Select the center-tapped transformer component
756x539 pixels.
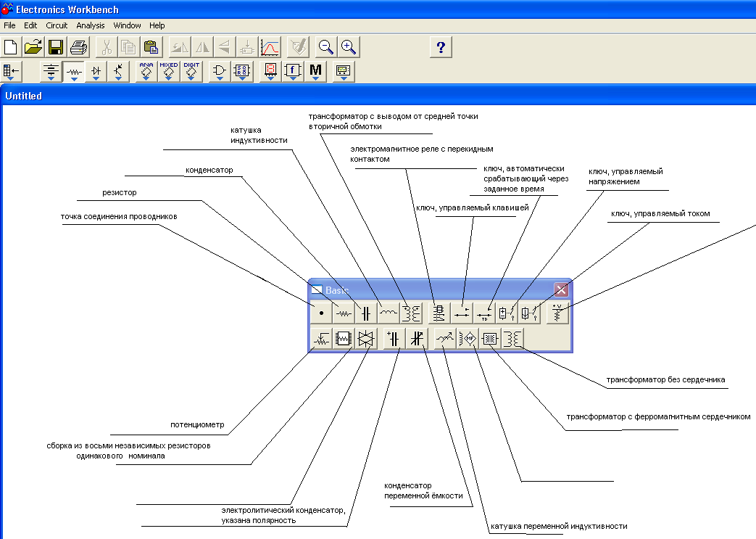(x=411, y=313)
